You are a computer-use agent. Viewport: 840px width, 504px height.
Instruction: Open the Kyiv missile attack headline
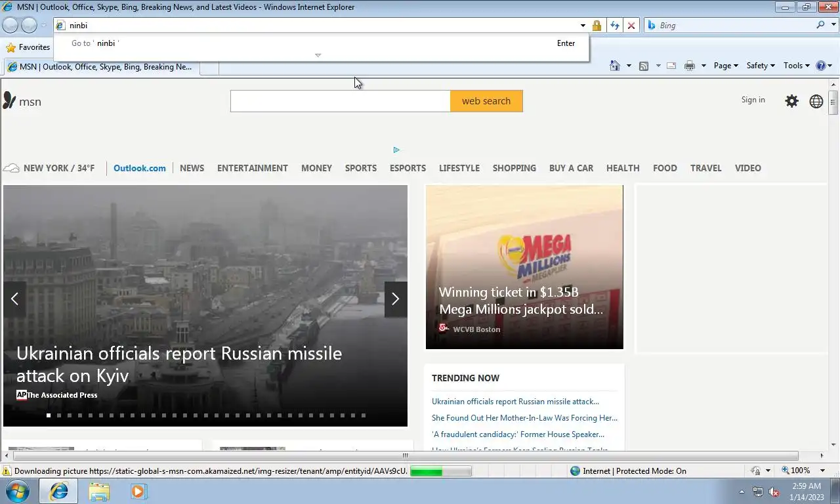coord(179,364)
